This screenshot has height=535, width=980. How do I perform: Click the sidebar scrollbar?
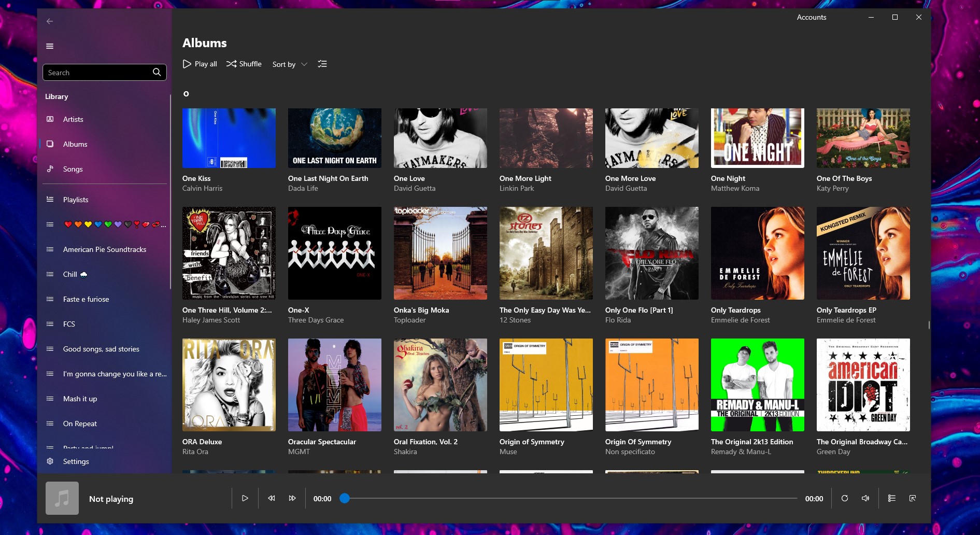click(x=170, y=192)
